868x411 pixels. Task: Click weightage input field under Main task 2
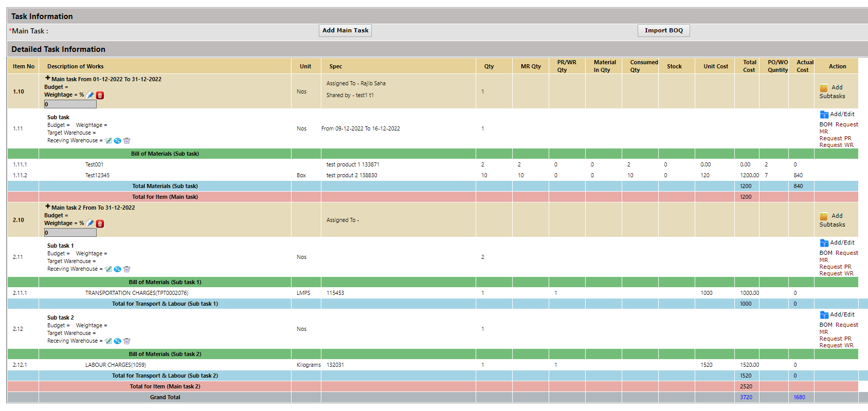[70, 233]
